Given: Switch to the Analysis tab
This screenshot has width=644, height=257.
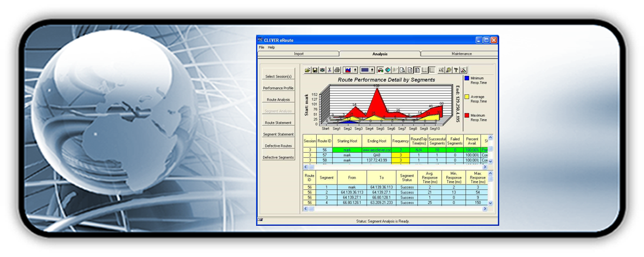Looking at the screenshot, I should pyautogui.click(x=380, y=54).
